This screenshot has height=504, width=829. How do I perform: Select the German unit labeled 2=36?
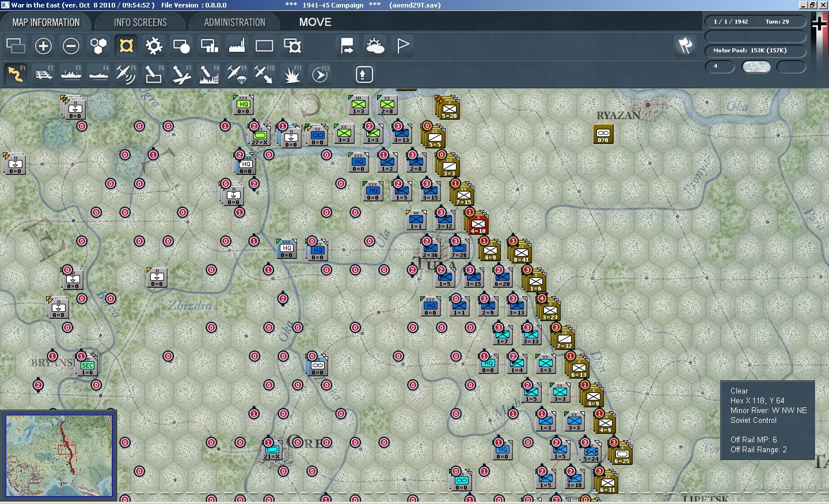(x=430, y=249)
